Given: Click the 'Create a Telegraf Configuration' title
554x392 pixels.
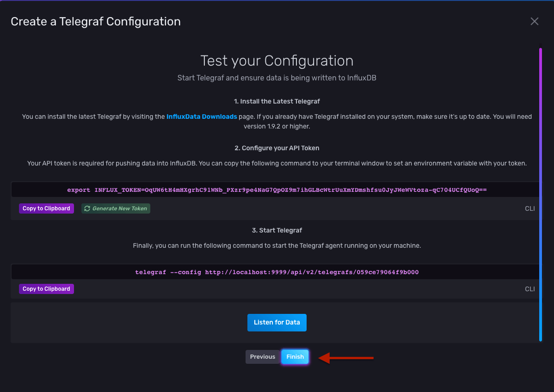Looking at the screenshot, I should 96,22.
